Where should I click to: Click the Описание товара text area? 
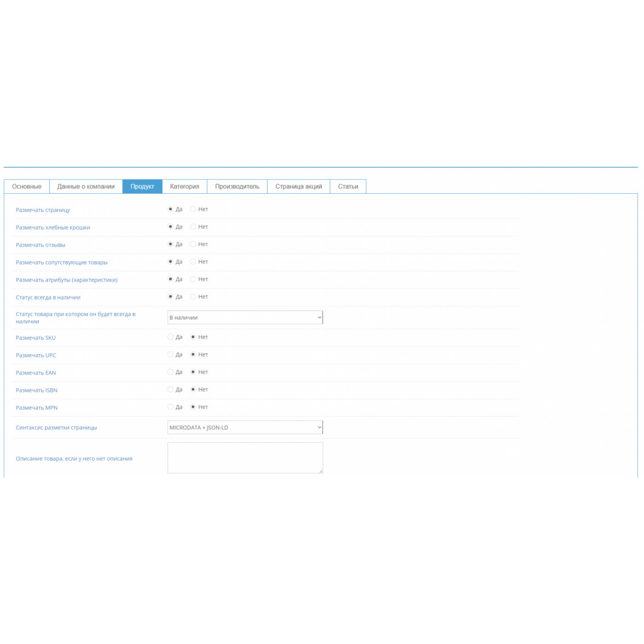[x=245, y=458]
